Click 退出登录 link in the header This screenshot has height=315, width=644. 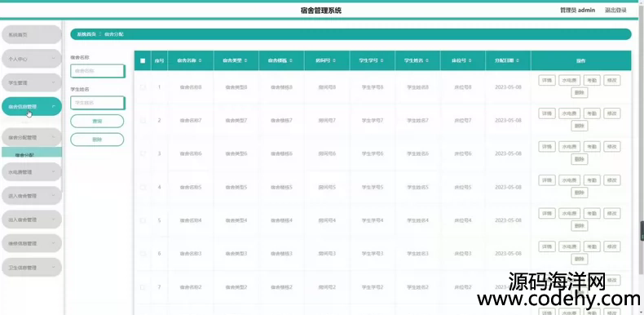[x=615, y=11]
